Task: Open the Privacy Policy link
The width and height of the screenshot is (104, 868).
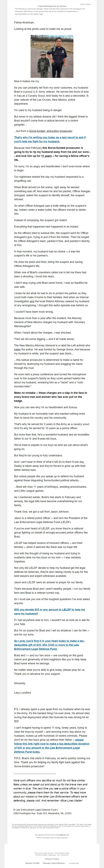Action: [x=52, y=859]
